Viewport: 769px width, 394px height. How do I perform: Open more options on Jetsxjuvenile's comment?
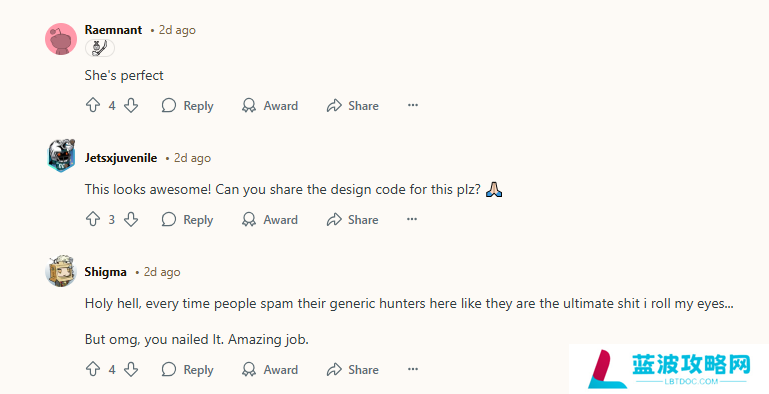[x=412, y=219]
